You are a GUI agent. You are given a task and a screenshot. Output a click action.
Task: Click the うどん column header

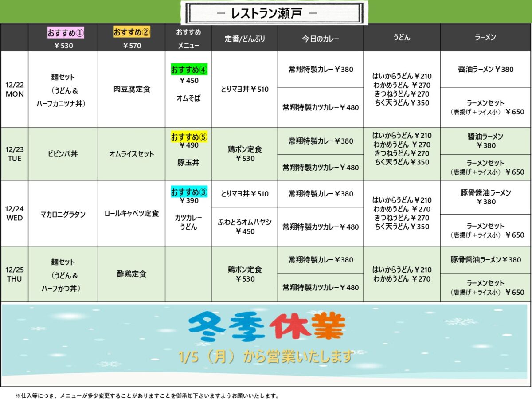[x=402, y=38]
